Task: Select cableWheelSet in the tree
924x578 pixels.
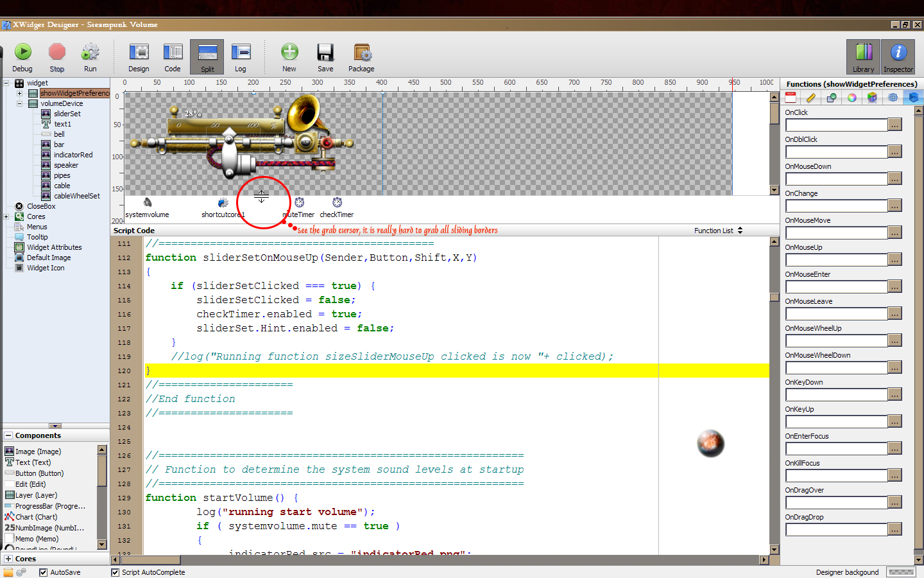Action: click(x=77, y=196)
